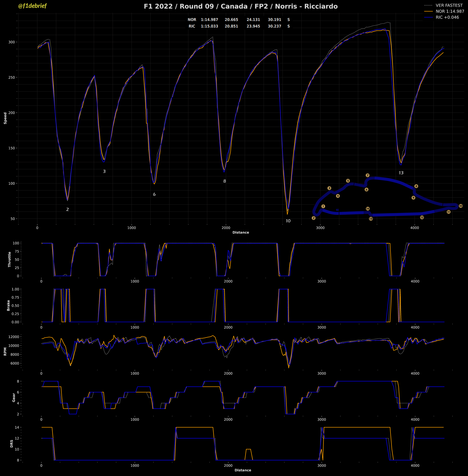Select the 'Speed' y-axis label
Screen dimensions: 468x476
(x=5, y=118)
